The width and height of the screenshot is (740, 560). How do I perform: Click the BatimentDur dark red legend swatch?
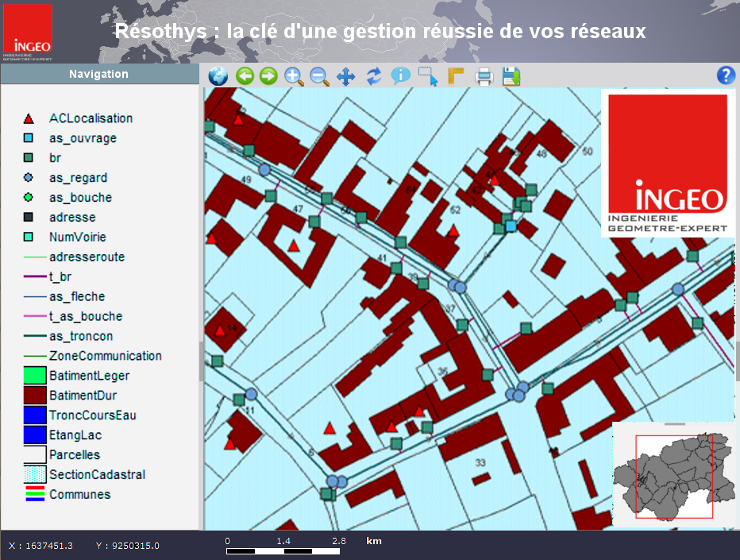tap(36, 396)
